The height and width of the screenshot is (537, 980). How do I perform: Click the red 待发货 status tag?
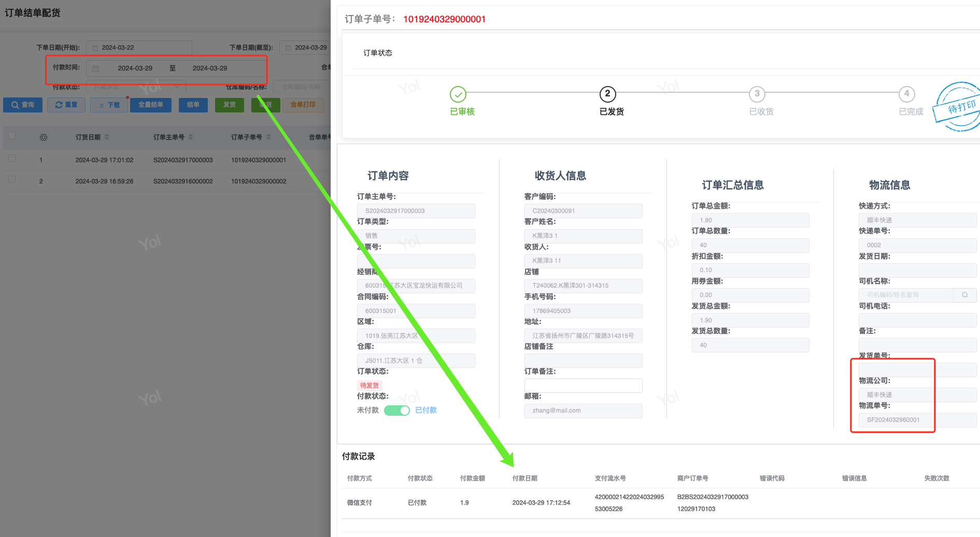click(370, 386)
